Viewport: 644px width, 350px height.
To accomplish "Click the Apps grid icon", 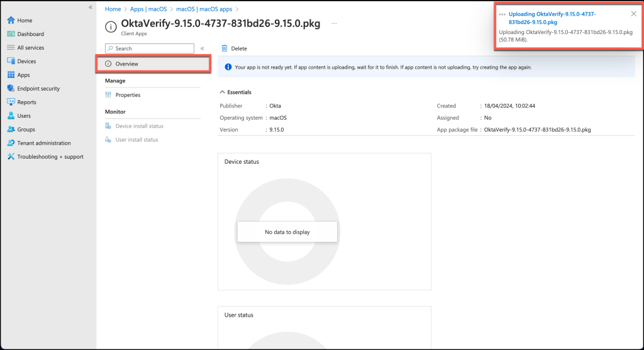I will 11,75.
